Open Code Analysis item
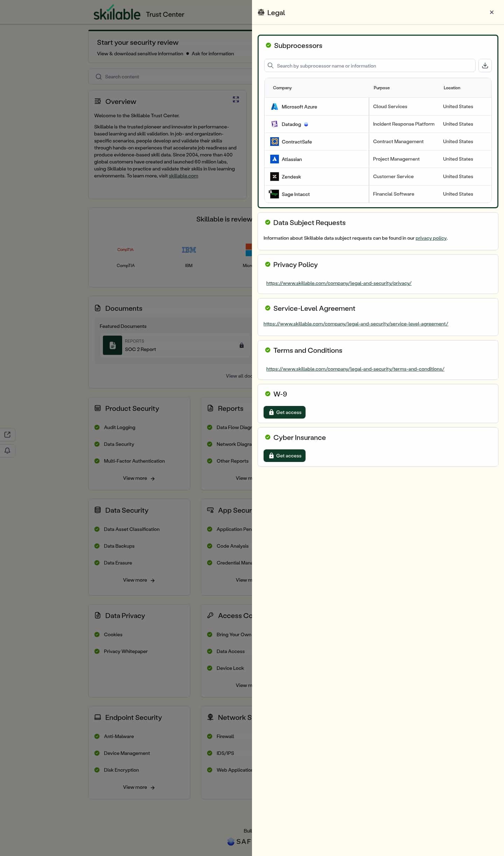 [x=232, y=546]
